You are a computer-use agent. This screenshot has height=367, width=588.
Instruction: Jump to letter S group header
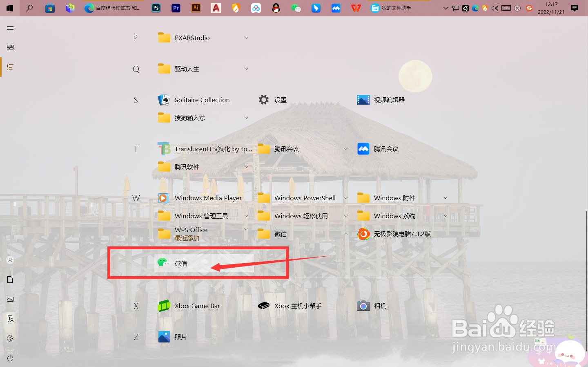136,100
